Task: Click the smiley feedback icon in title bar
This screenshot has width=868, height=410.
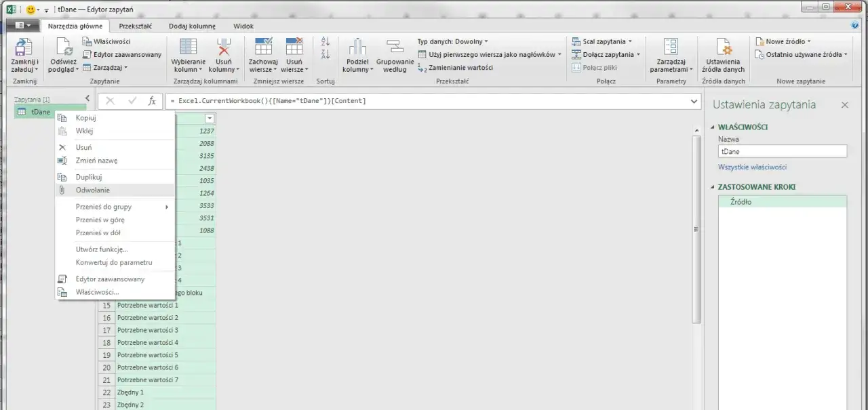Action: [x=31, y=9]
